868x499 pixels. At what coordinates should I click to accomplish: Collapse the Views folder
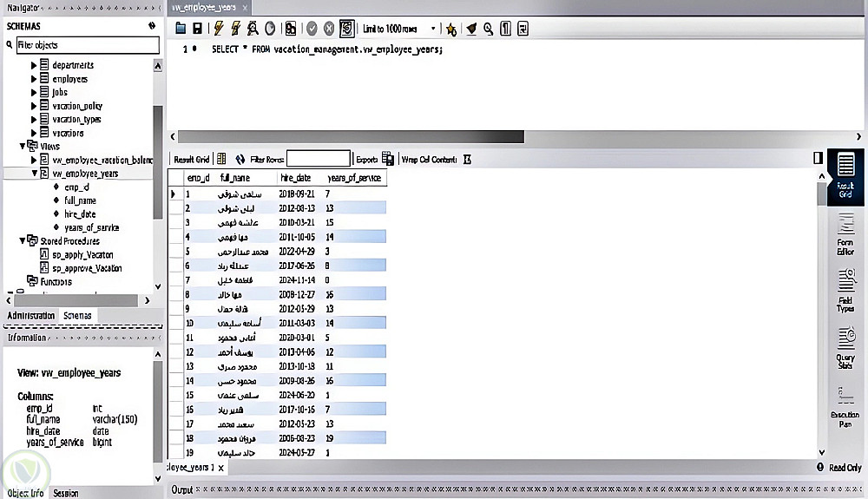23,147
